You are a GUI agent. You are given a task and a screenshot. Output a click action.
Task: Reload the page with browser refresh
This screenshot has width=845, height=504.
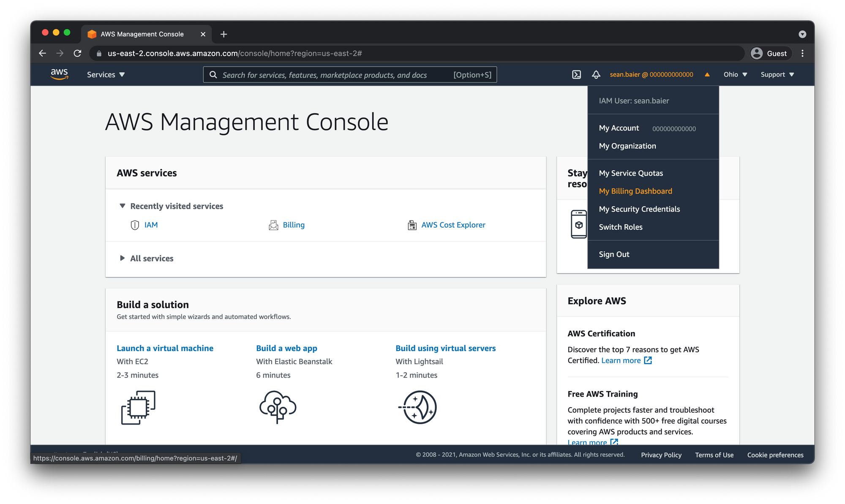click(77, 53)
